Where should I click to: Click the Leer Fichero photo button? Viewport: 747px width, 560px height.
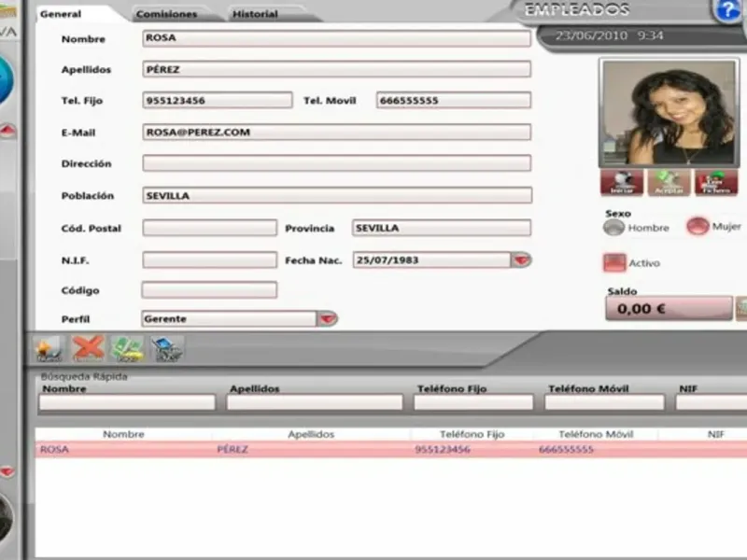pos(716,182)
